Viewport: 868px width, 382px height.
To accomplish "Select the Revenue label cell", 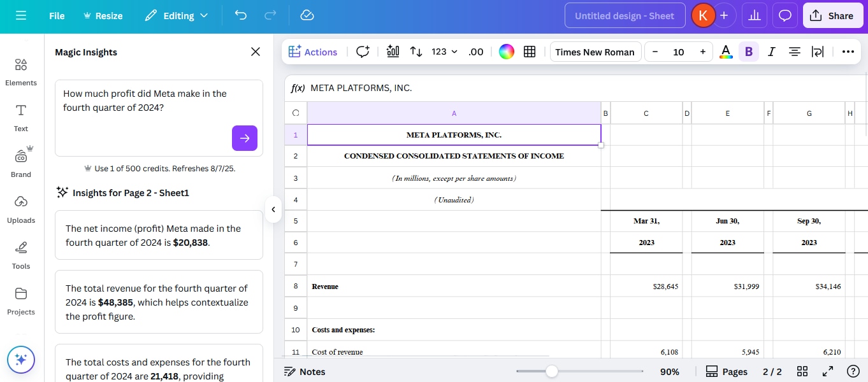I will click(x=454, y=286).
